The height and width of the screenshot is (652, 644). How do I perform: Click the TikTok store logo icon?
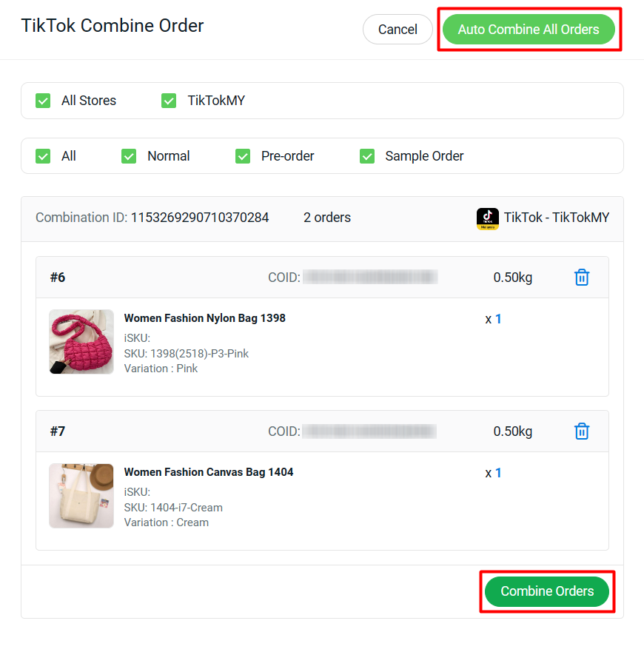(487, 218)
